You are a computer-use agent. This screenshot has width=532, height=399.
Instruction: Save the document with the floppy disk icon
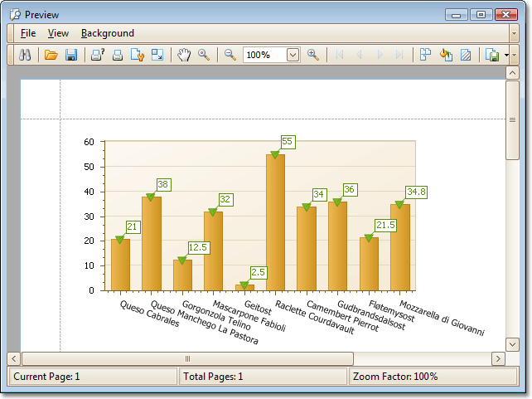[71, 55]
